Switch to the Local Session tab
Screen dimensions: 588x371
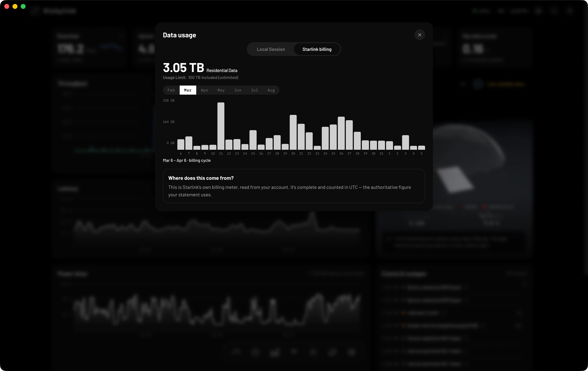tap(271, 49)
